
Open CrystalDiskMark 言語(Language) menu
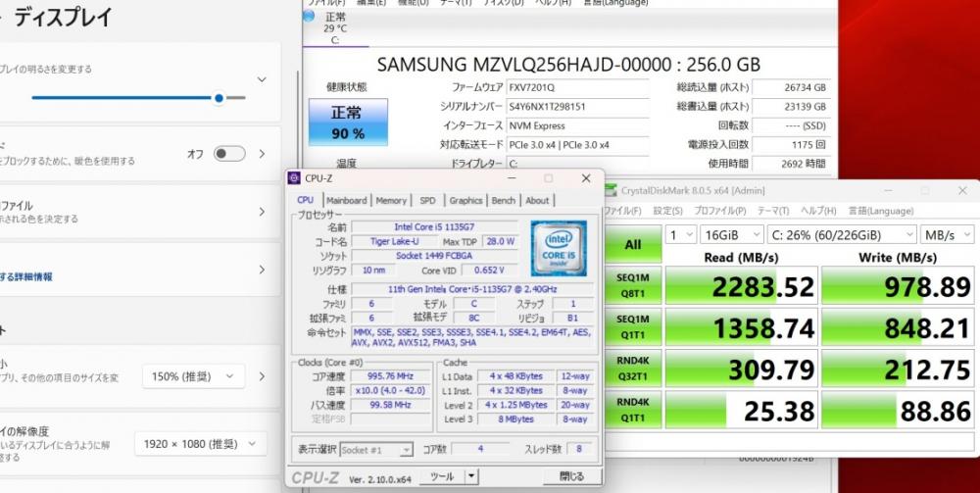[881, 211]
